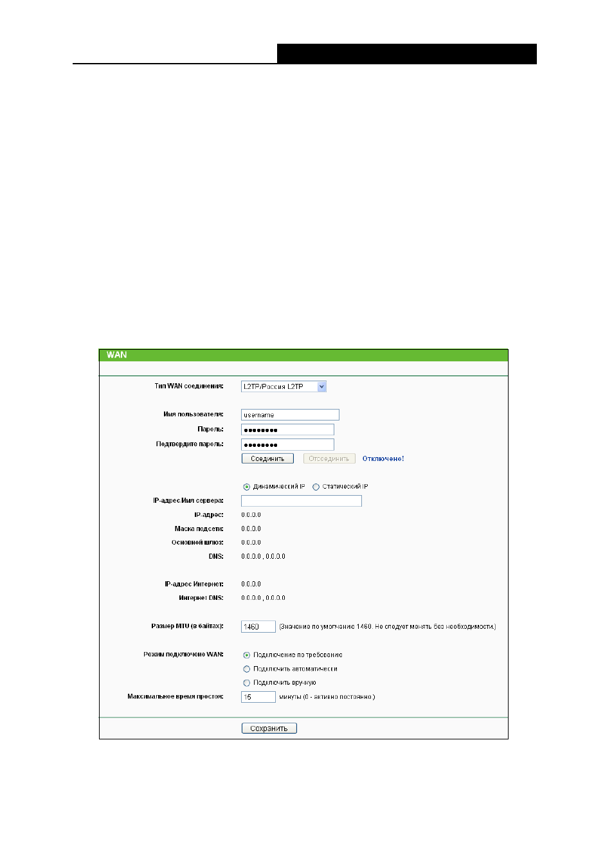The image size is (614, 868).
Task: Enable Подключение по требованию mode
Action: [246, 655]
